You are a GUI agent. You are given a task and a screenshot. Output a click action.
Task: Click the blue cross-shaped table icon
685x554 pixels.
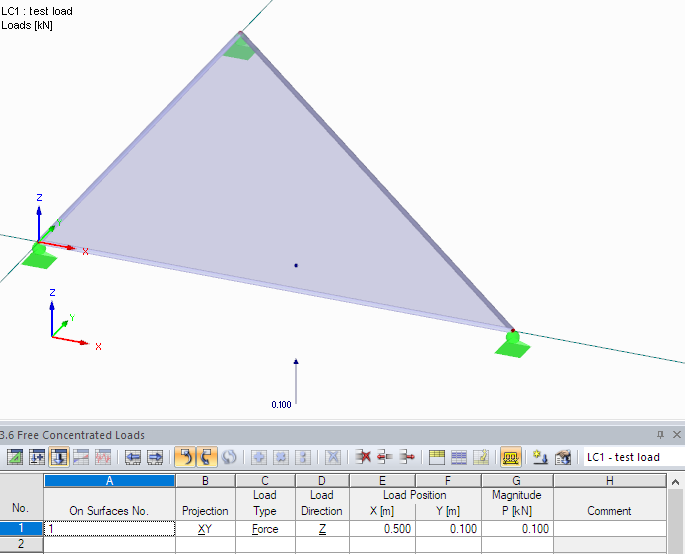281,457
